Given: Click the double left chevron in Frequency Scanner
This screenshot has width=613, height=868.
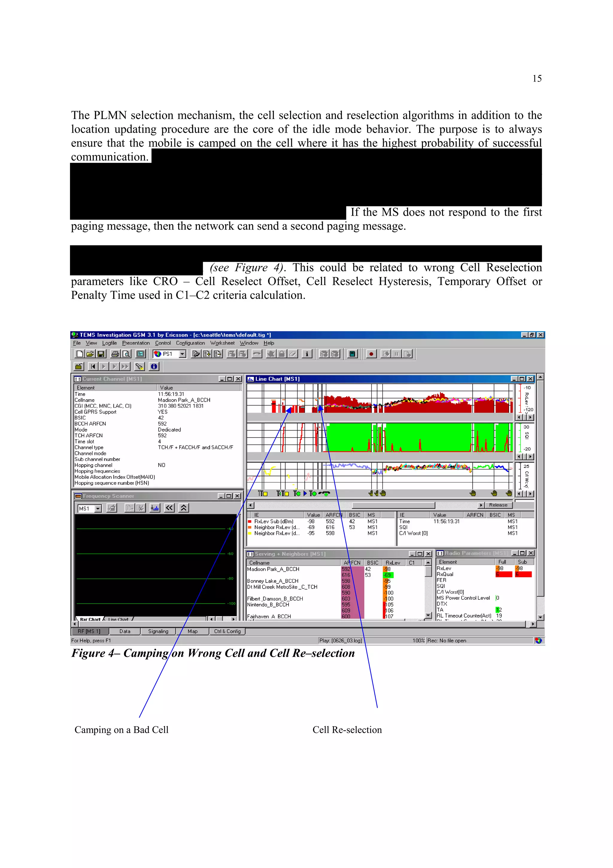Looking at the screenshot, I should [x=170, y=508].
